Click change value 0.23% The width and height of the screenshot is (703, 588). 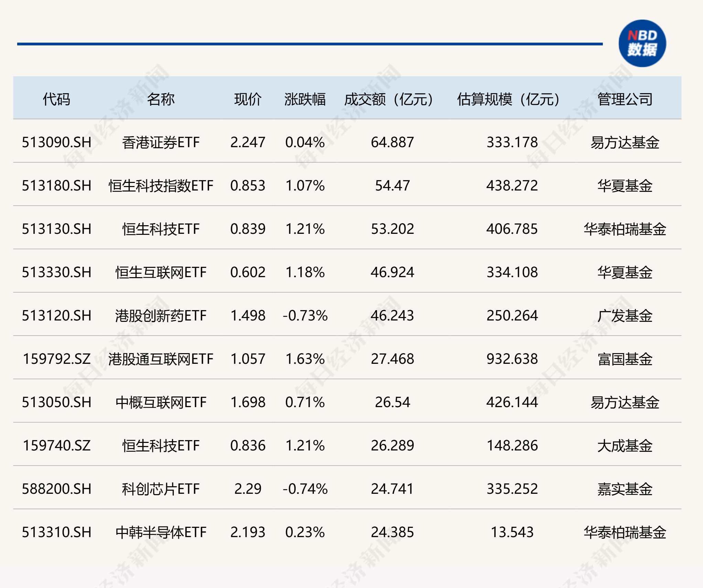click(305, 532)
